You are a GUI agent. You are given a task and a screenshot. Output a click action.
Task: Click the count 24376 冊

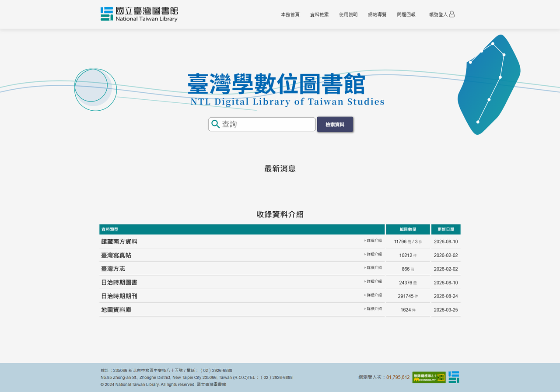[408, 283]
